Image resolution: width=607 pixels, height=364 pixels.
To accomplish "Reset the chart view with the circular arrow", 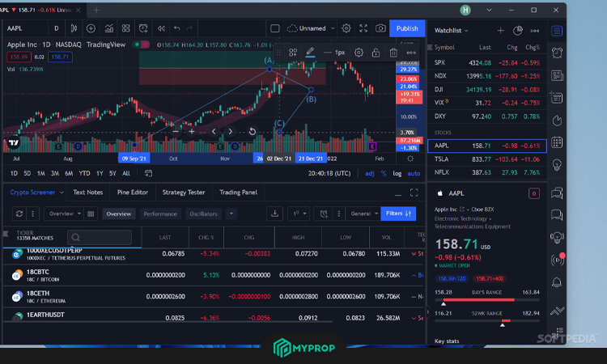I will [252, 132].
